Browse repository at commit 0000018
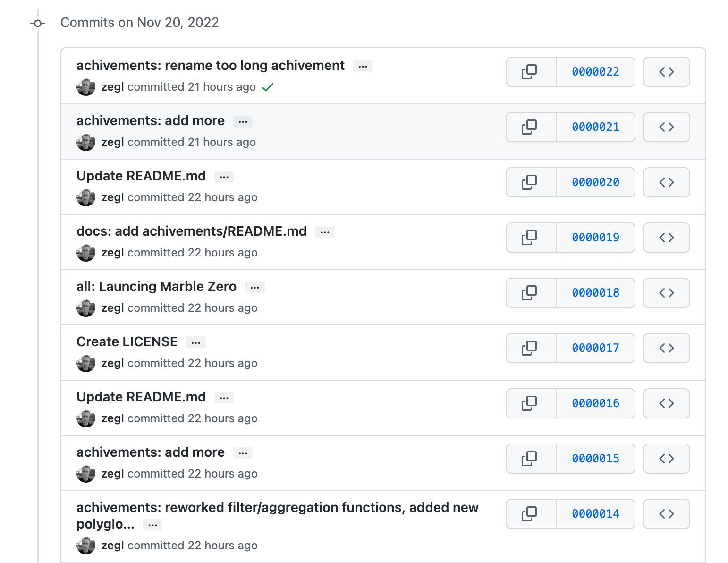Screen dimensions: 728x563 [x=666, y=293]
